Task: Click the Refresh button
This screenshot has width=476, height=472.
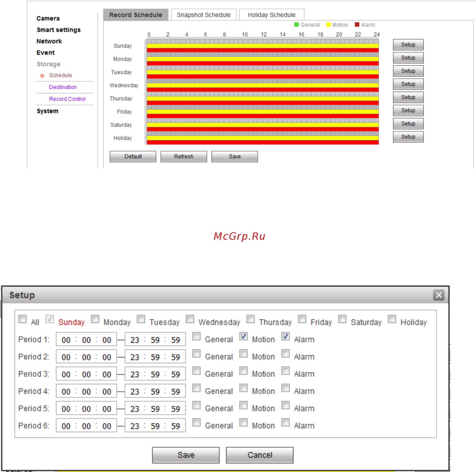Action: coord(184,157)
